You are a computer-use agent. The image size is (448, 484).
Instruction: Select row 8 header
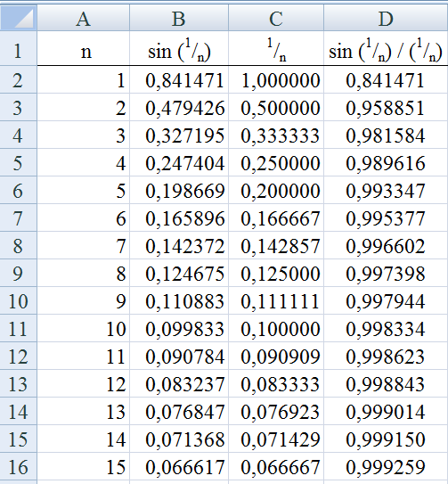coord(19,245)
